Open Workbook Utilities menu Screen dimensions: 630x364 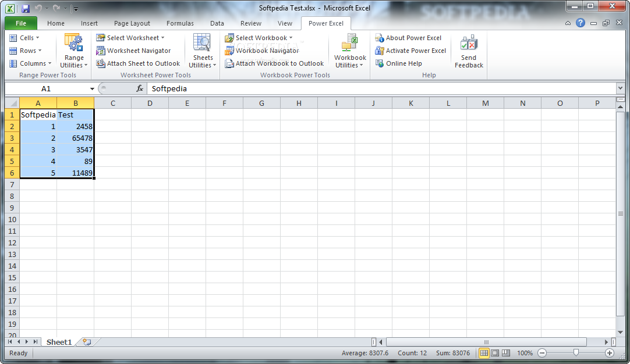click(x=350, y=51)
